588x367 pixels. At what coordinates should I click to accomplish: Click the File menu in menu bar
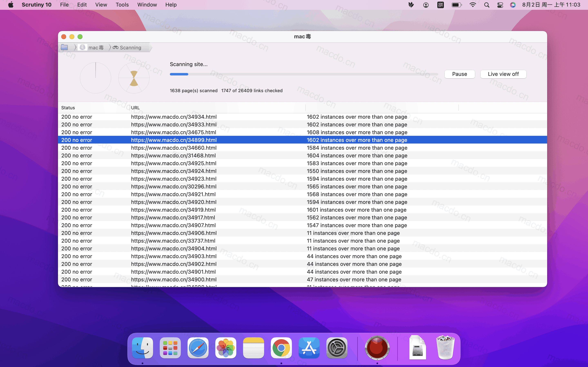[64, 5]
